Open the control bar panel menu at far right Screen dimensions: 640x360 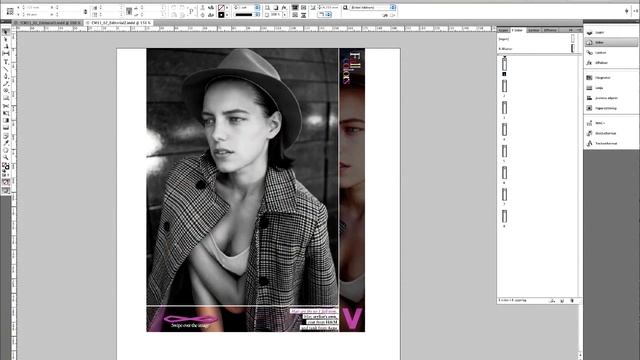click(636, 11)
